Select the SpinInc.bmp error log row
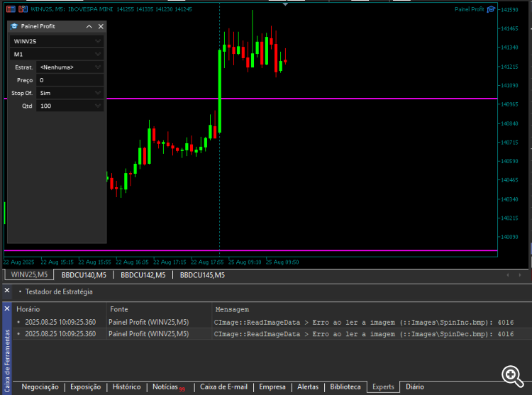The width and height of the screenshot is (532, 395). coord(272,322)
